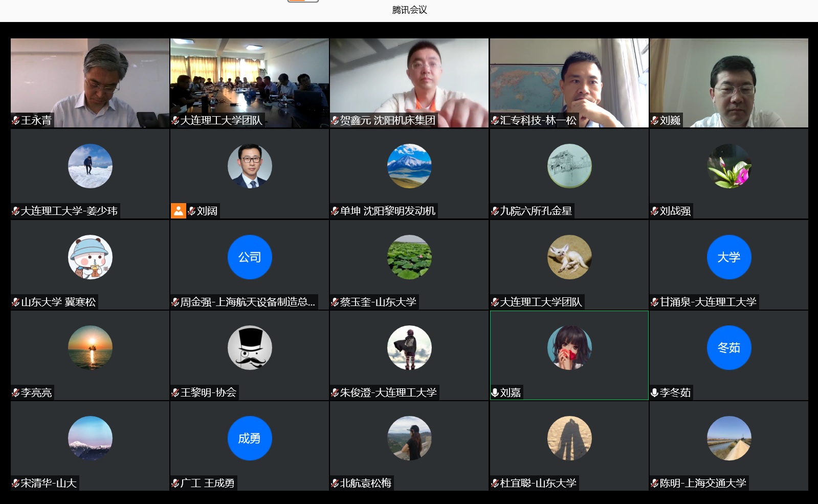Click the muted mic icon of 山东大学 冀寒松
Image resolution: width=818 pixels, height=504 pixels.
coord(16,302)
